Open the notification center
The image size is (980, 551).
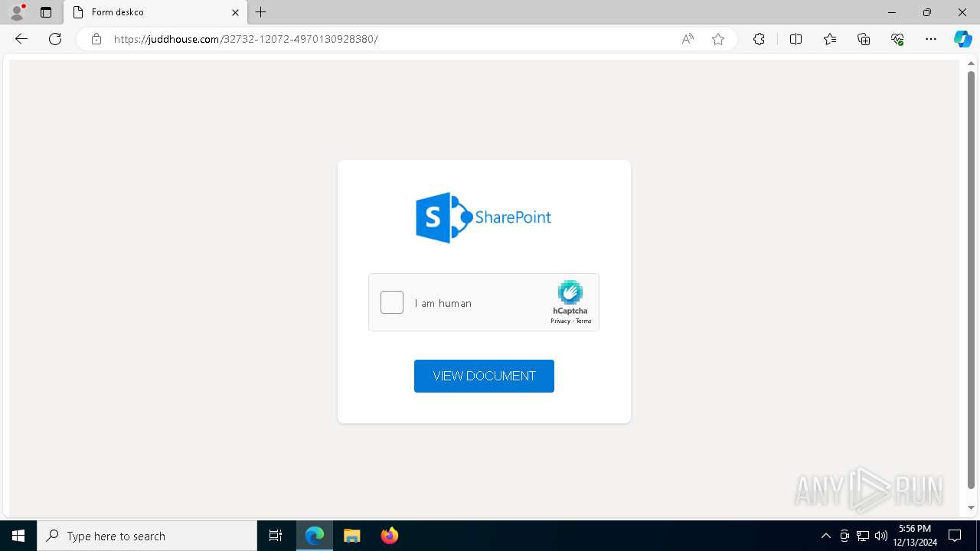(955, 536)
